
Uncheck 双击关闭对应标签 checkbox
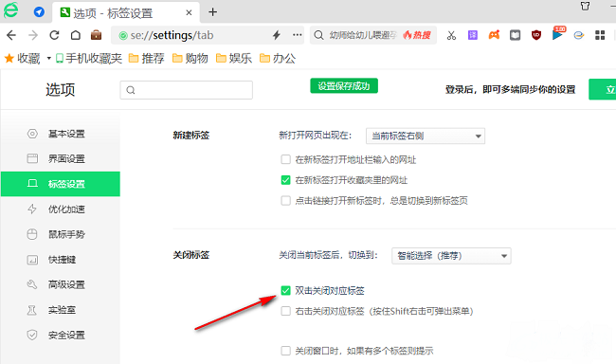pos(285,290)
